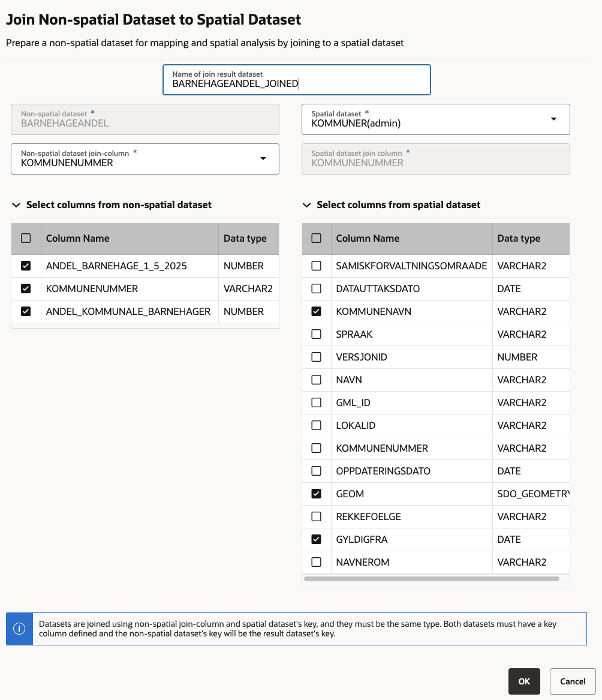Image resolution: width=602 pixels, height=700 pixels.
Task: Collapse Select columns from non-spatial dataset
Action: point(17,205)
